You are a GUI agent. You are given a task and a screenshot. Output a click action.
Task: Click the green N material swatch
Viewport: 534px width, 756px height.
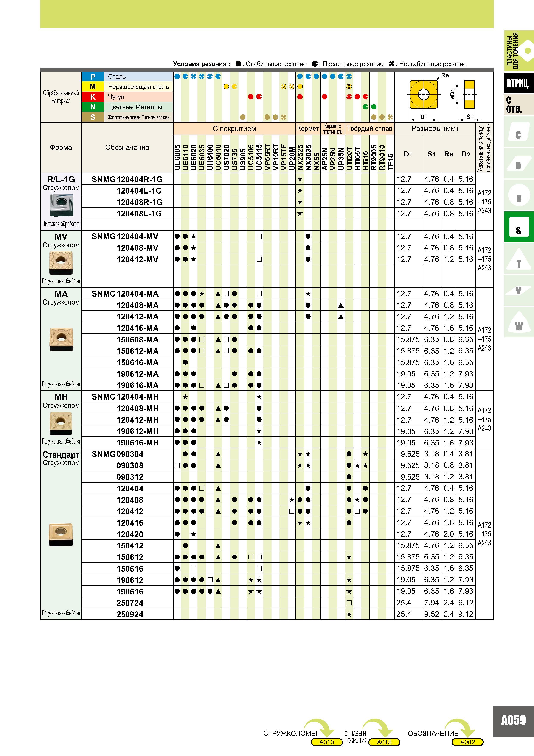[93, 107]
